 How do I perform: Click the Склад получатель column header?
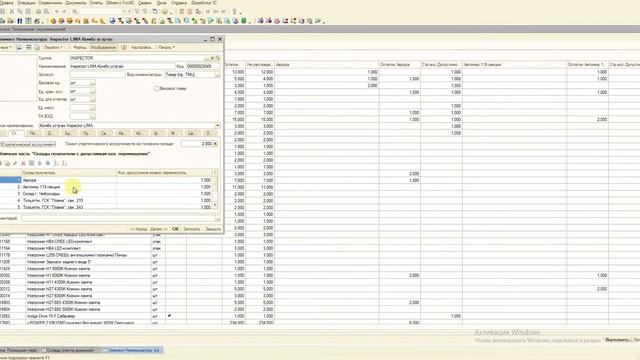[x=69, y=173]
